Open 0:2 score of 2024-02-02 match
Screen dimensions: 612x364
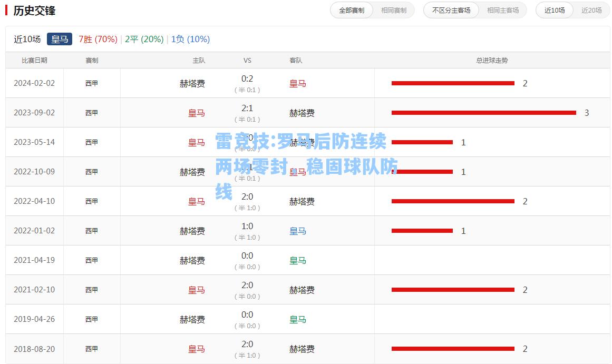pyautogui.click(x=247, y=79)
